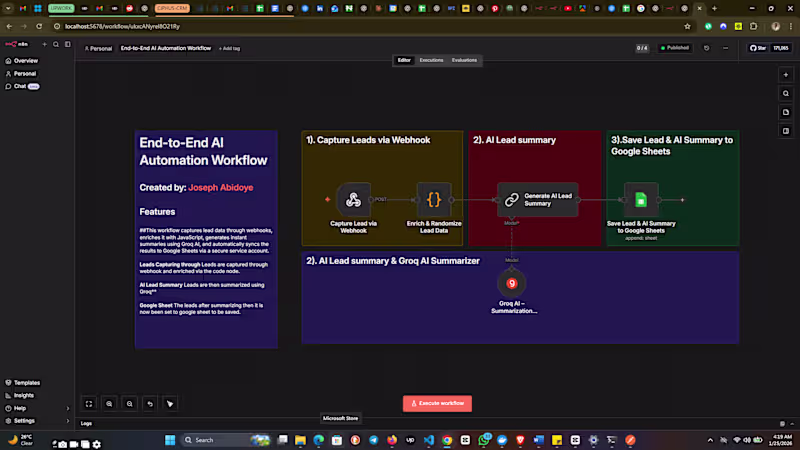
Task: Bookmark this page with the star icon
Action: click(687, 27)
